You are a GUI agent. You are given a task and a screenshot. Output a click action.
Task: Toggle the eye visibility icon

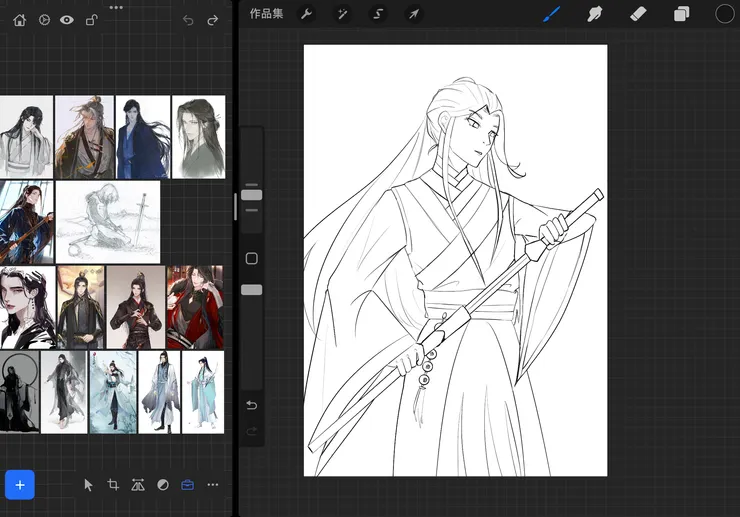[x=67, y=20]
